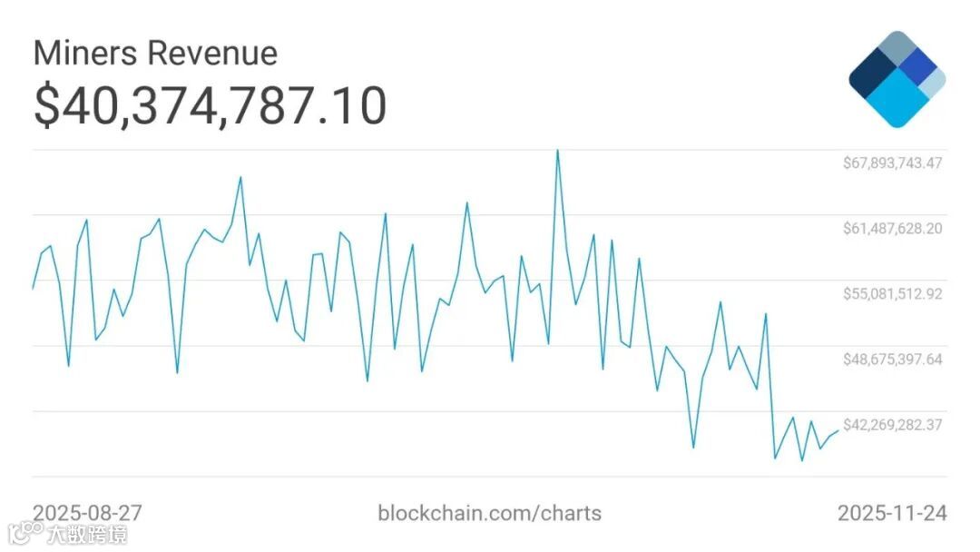Click the blockchain.com diamond logo
Viewport: 980px width, 552px height.
point(897,80)
